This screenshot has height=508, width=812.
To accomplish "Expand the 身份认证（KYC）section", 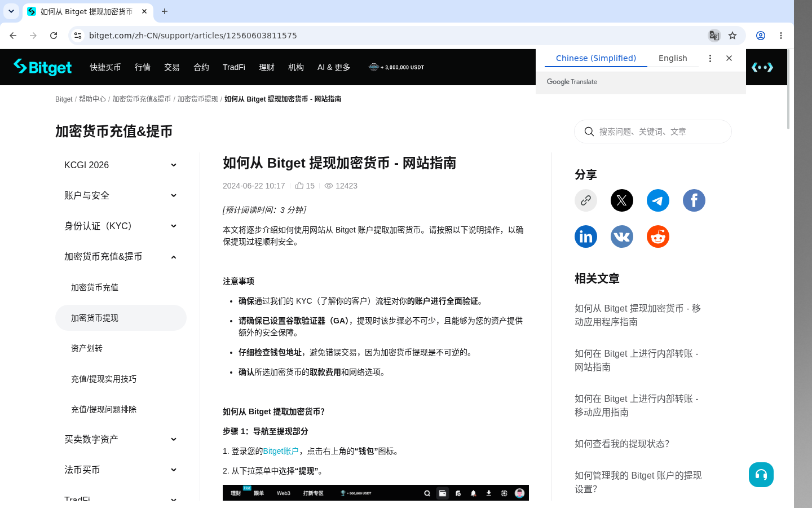I will 121,226.
